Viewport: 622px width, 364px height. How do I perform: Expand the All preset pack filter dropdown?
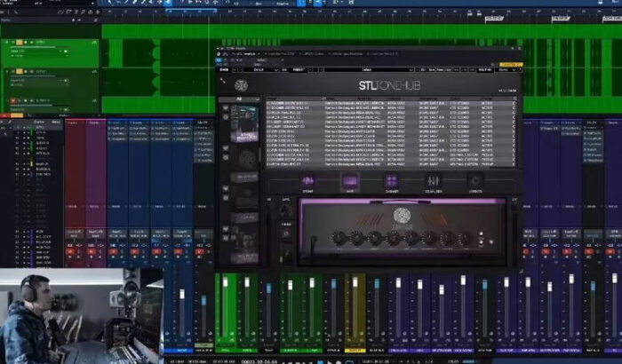point(240,100)
